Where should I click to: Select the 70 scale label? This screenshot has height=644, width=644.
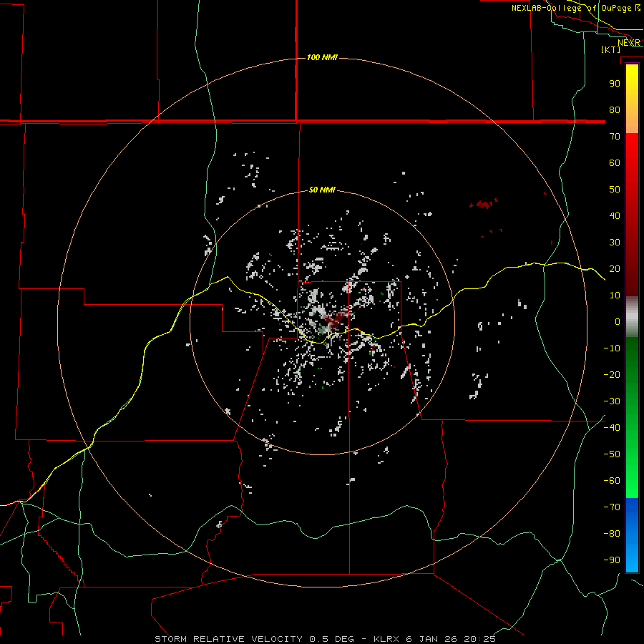(615, 137)
